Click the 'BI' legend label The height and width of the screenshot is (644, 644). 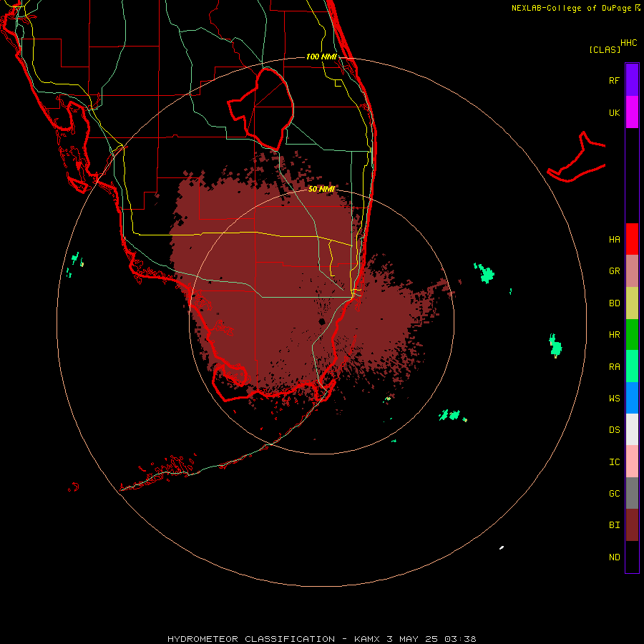615,525
